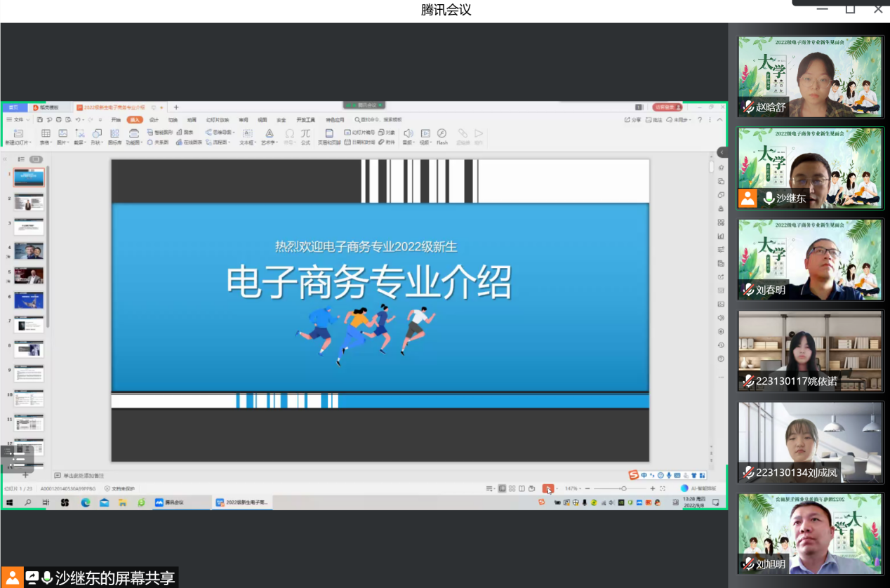Open the 切换 (Transitions) ribbon tab

[x=173, y=120]
